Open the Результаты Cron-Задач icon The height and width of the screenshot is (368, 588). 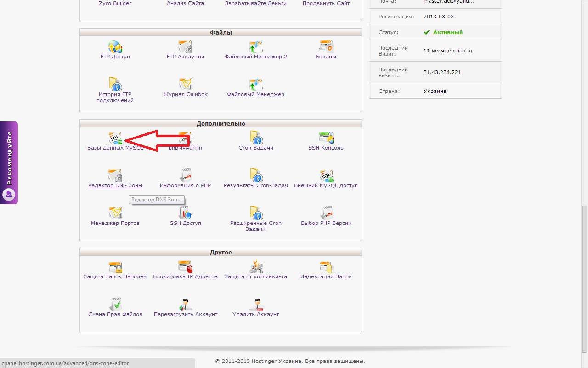tap(256, 176)
